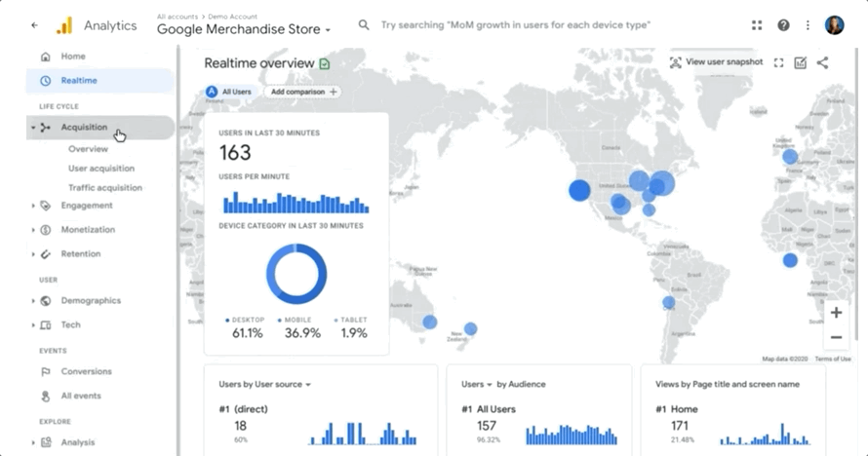
Task: Click Terms of Use map link
Action: (x=833, y=360)
